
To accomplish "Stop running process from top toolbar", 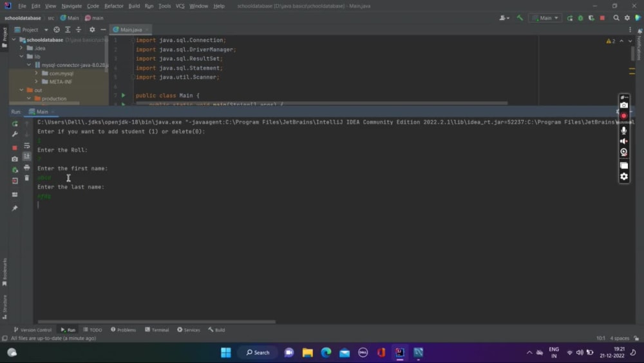I will pyautogui.click(x=603, y=18).
